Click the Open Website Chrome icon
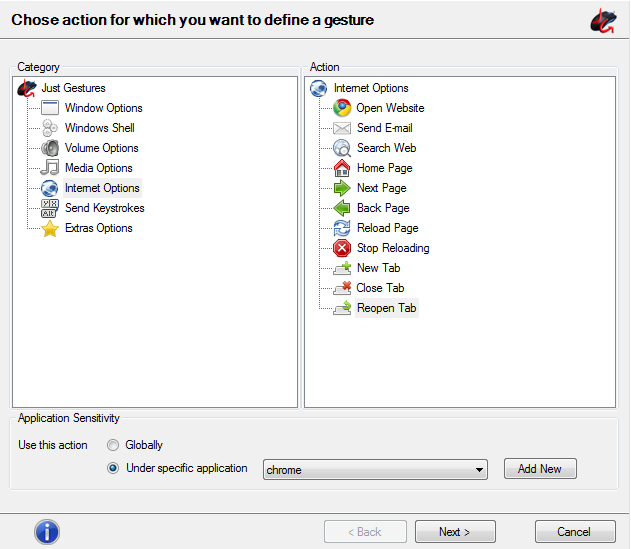The image size is (631, 549). pyautogui.click(x=342, y=108)
